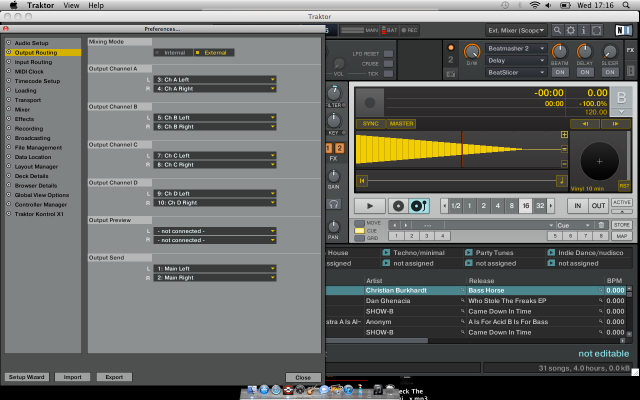Adjust the deck FILTER knob
This screenshot has width=640, height=400.
coord(334,93)
